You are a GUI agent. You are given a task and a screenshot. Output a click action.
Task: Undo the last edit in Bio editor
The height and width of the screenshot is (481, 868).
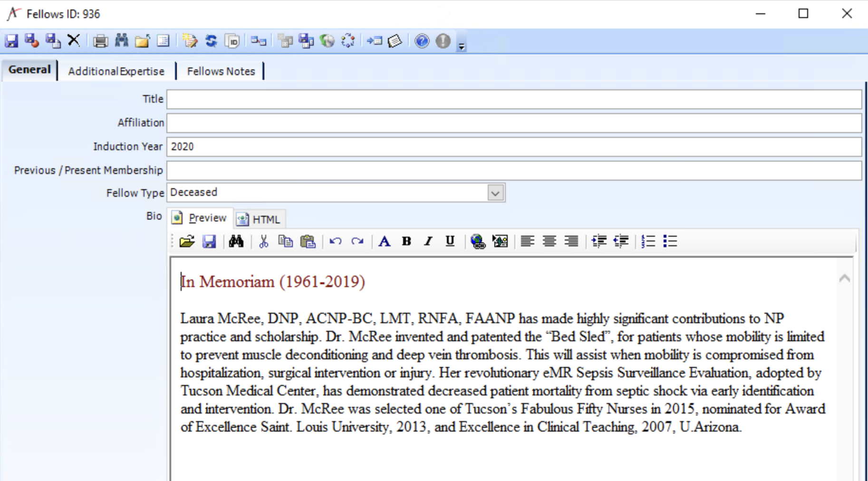[335, 241]
